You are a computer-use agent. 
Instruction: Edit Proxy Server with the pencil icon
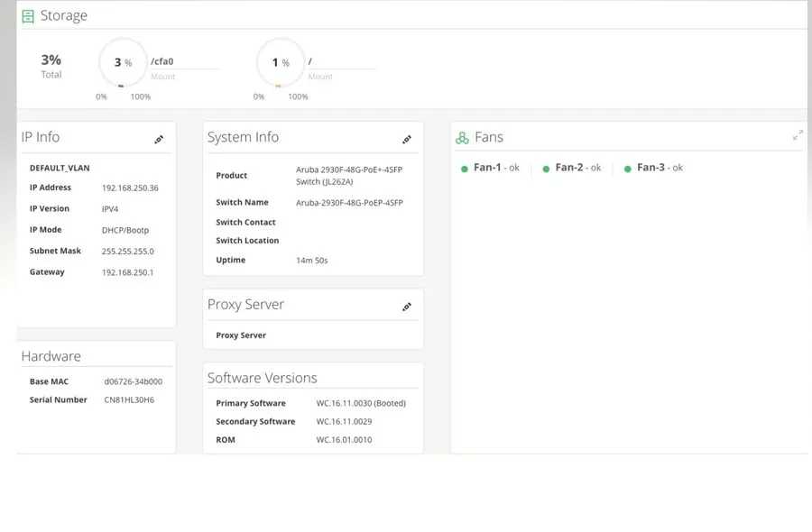click(x=407, y=307)
